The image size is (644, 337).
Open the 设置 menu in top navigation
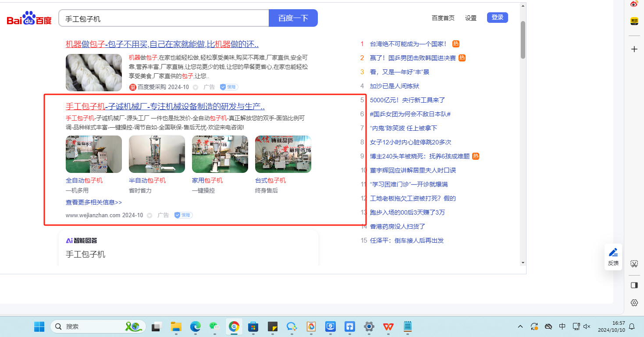point(471,18)
